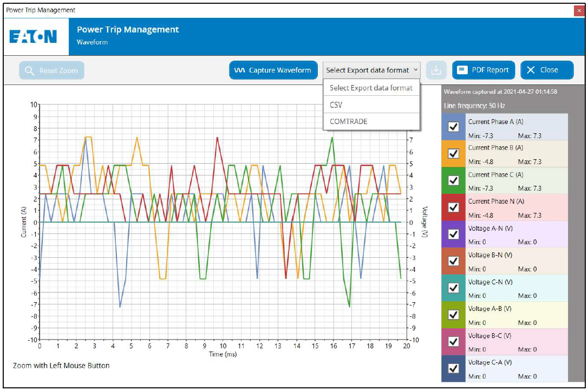Click the Waveform subtitle in header
The height and width of the screenshot is (390, 588).
[x=92, y=42]
